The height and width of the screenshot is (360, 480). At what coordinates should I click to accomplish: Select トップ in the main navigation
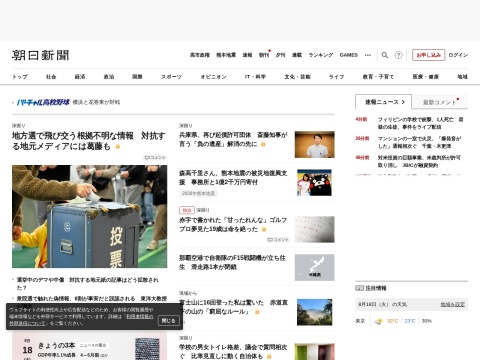tap(20, 77)
